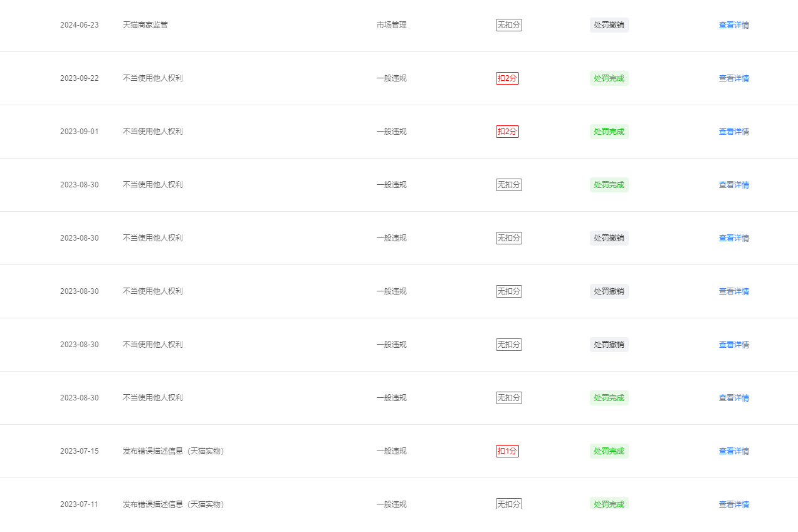The width and height of the screenshot is (798, 532).
Task: Select the 处罚完成 badge on the 2023-07-11 row
Action: tap(609, 504)
